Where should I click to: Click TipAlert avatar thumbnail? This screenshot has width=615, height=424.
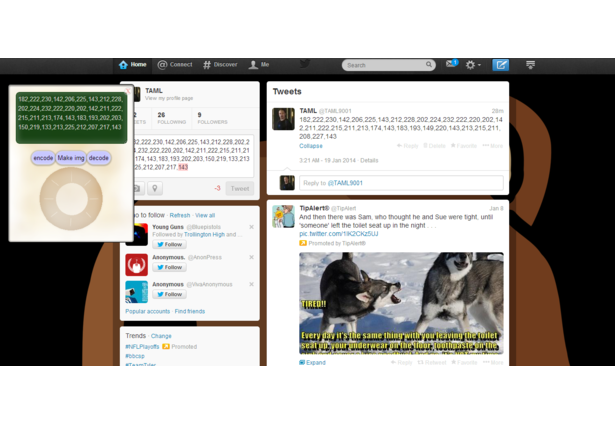click(283, 216)
